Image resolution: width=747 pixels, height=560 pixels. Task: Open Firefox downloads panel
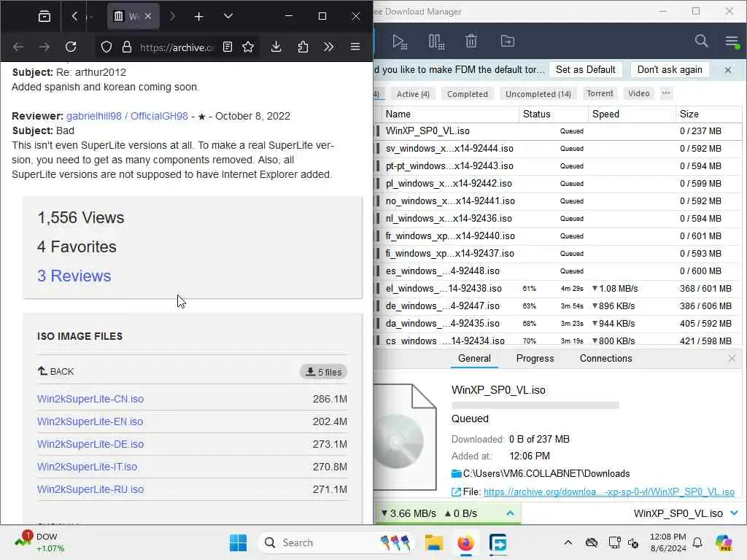[276, 47]
